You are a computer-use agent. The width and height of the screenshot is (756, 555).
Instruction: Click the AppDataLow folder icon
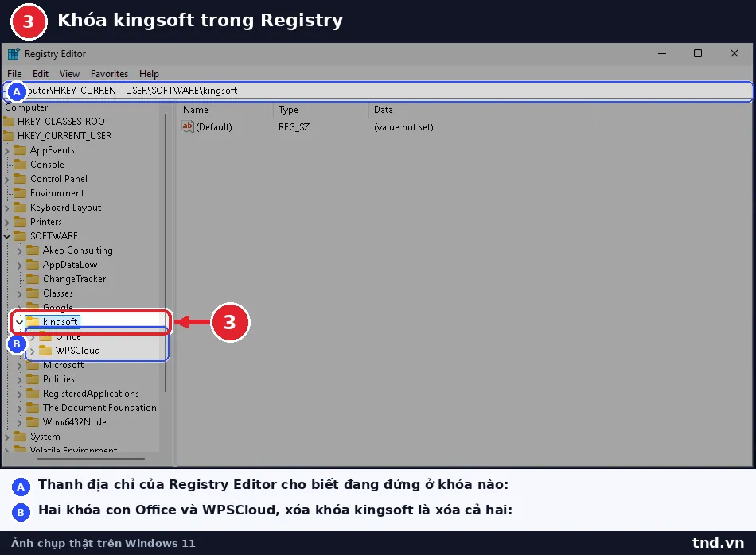coord(33,265)
